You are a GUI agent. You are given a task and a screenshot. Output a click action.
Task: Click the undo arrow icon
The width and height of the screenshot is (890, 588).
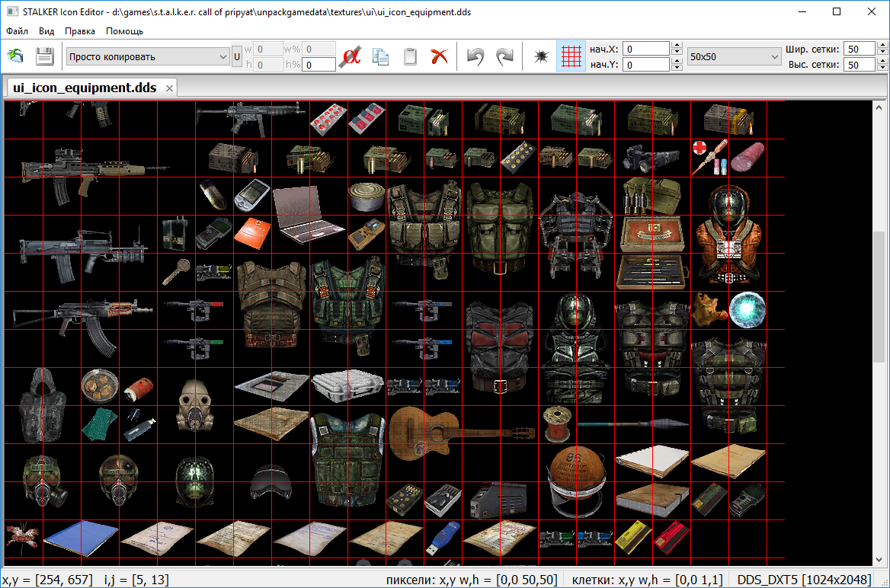click(x=475, y=56)
